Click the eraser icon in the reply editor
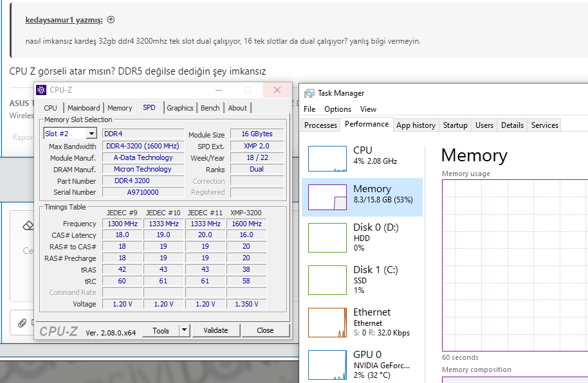Viewport: 588px width, 383px height. (x=28, y=226)
